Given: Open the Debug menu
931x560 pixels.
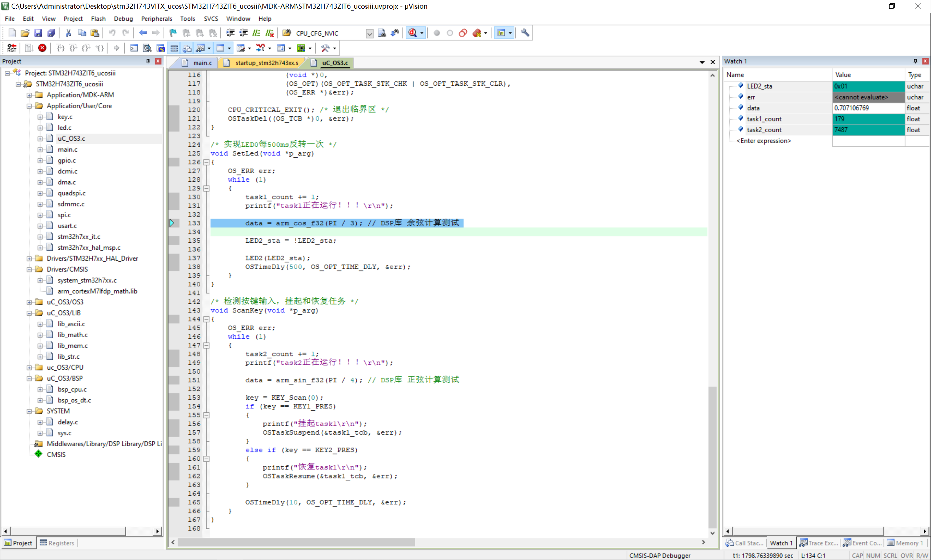Looking at the screenshot, I should pyautogui.click(x=123, y=19).
